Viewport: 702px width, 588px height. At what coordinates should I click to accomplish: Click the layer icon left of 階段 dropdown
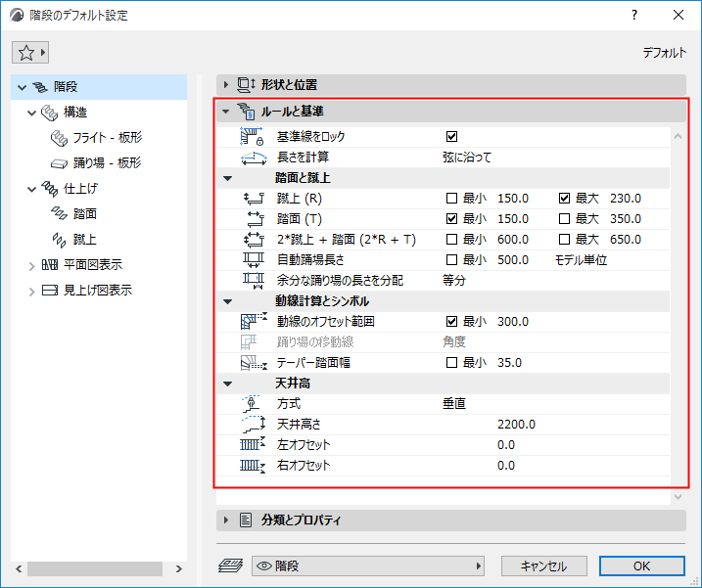click(x=230, y=566)
